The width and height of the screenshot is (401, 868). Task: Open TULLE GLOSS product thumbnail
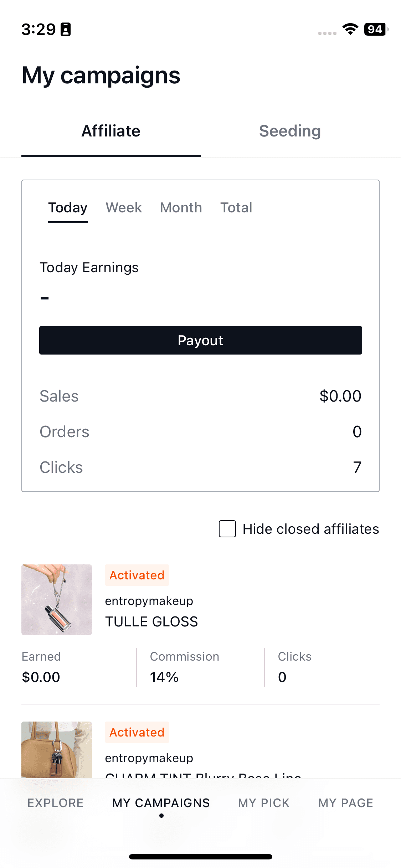[57, 599]
